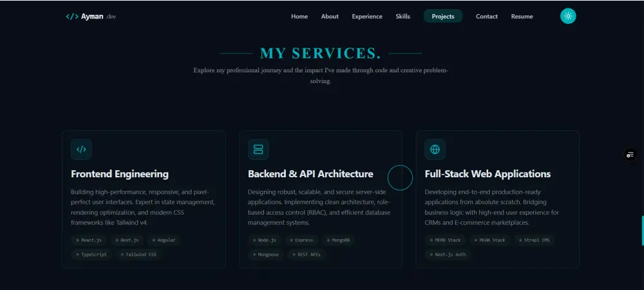Open the Resume link
The width and height of the screenshot is (644, 290).
click(522, 16)
